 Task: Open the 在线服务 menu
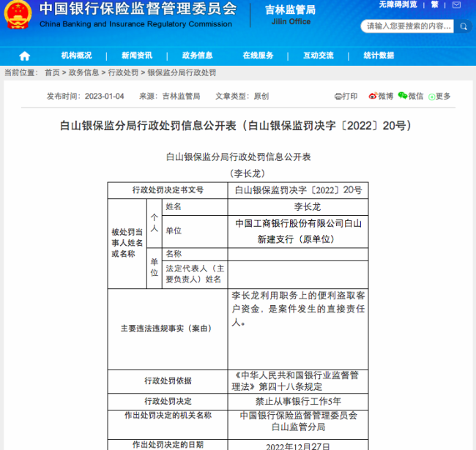point(258,56)
